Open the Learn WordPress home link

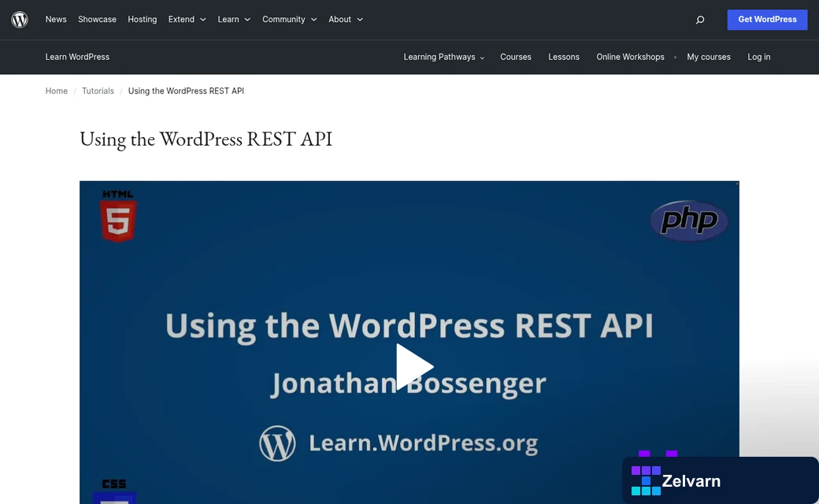tap(77, 57)
